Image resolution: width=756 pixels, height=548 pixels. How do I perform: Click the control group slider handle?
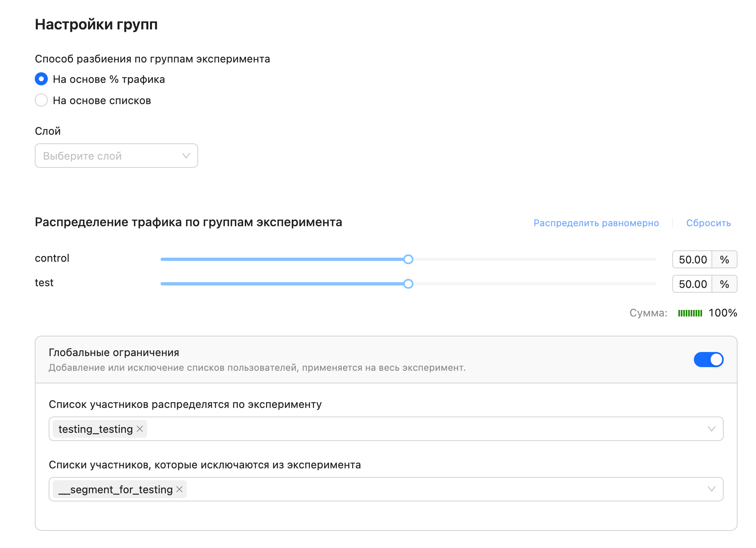click(408, 259)
